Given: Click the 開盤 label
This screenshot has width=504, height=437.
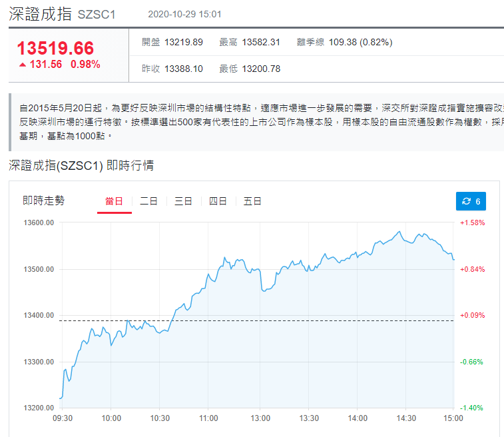Looking at the screenshot, I should pos(150,42).
